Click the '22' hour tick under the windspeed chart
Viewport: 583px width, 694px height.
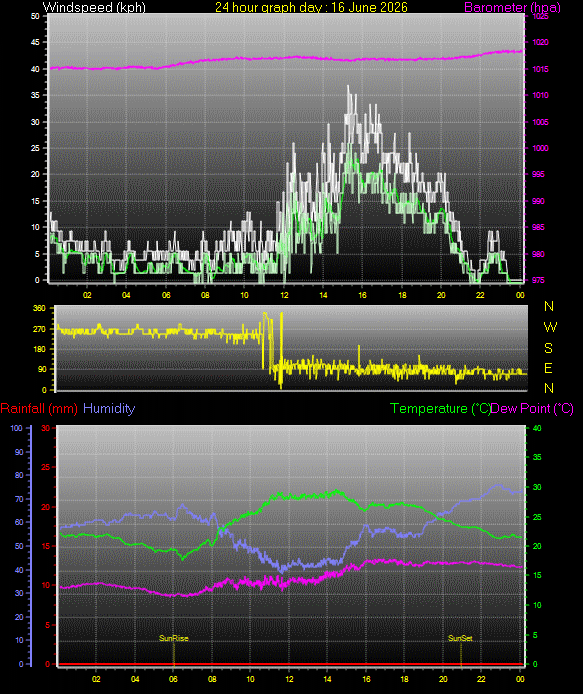(x=480, y=295)
